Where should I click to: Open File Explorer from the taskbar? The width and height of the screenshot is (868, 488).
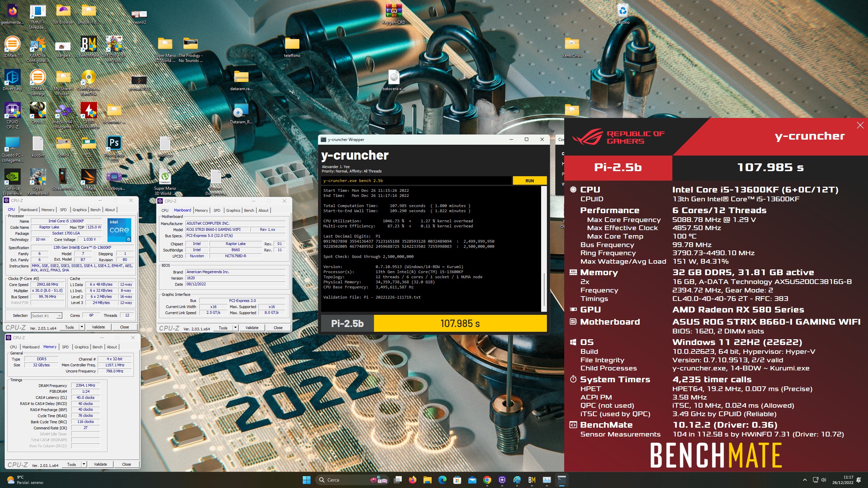(x=427, y=480)
